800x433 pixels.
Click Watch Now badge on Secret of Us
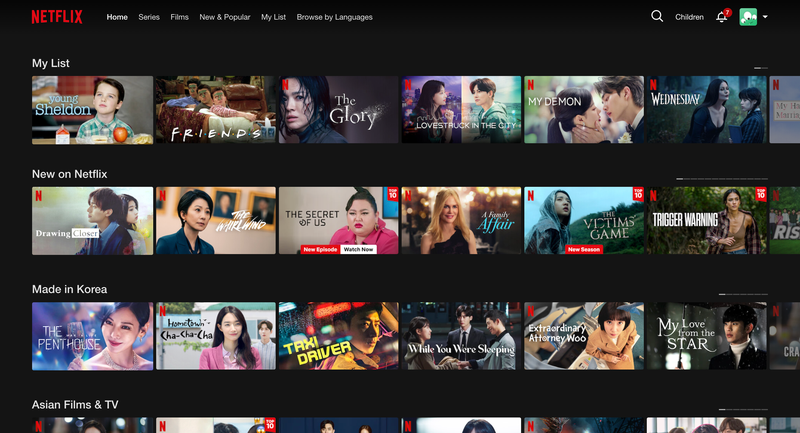[358, 249]
